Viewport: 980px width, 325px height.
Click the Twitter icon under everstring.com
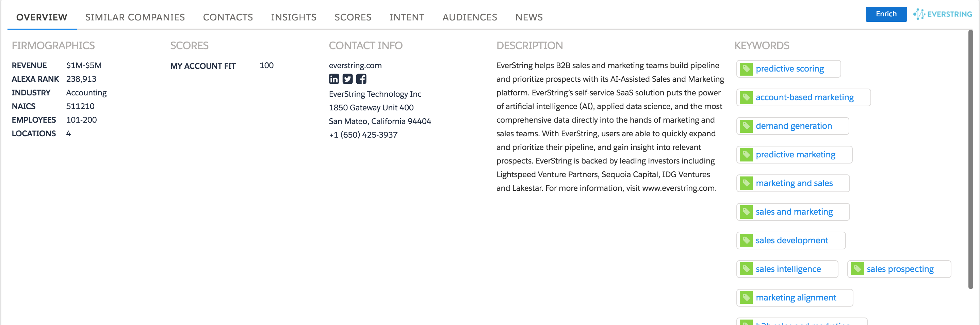coord(347,79)
